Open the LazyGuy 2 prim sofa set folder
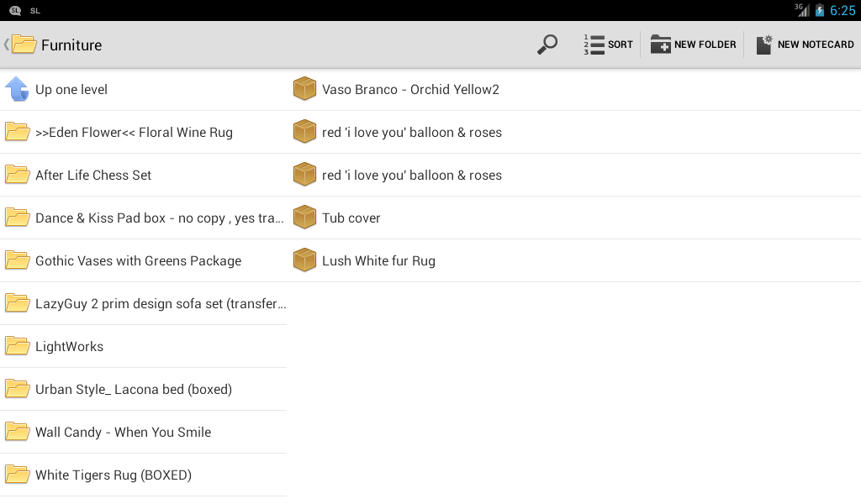This screenshot has width=861, height=504. (x=160, y=303)
